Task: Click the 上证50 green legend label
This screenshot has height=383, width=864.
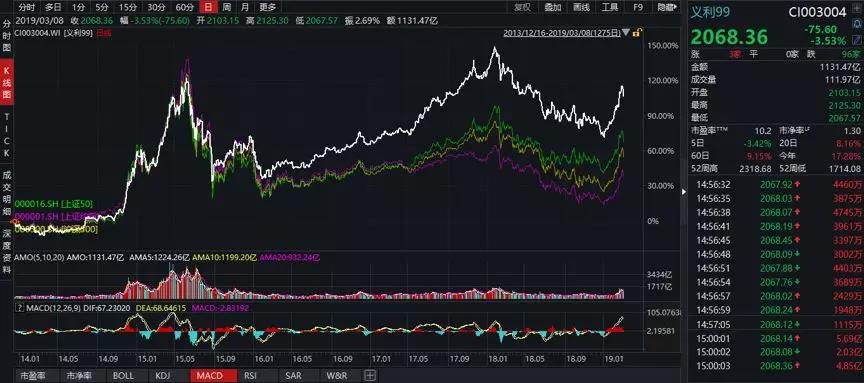Action: point(39,204)
